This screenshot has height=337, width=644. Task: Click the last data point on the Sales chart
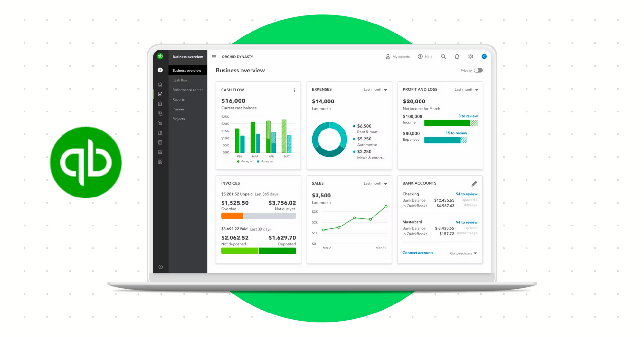coord(386,206)
